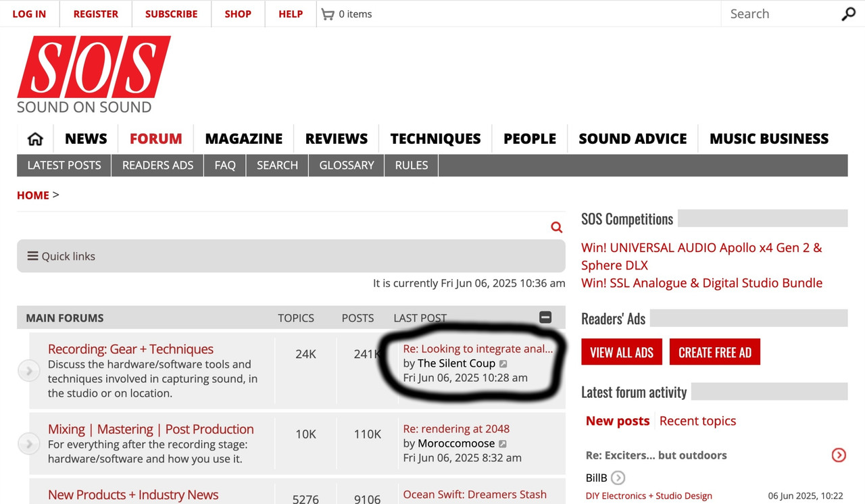This screenshot has height=504, width=865.
Task: Click the 5276 topics count for New Products
Action: pos(305,499)
